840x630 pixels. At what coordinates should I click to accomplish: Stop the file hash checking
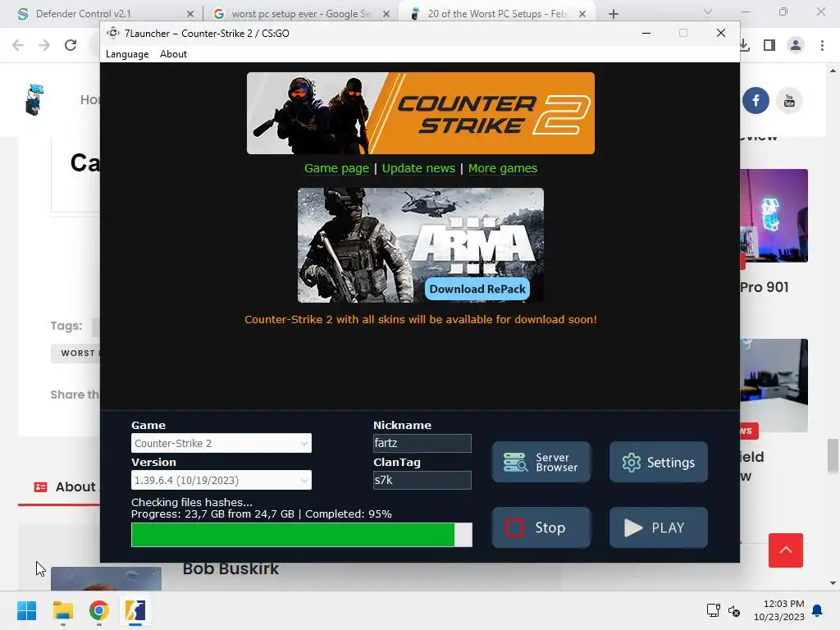(x=541, y=527)
